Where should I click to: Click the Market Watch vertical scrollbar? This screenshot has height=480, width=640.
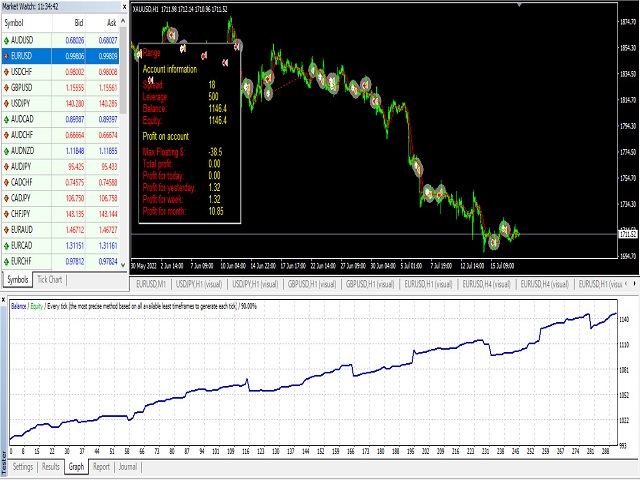tap(124, 150)
